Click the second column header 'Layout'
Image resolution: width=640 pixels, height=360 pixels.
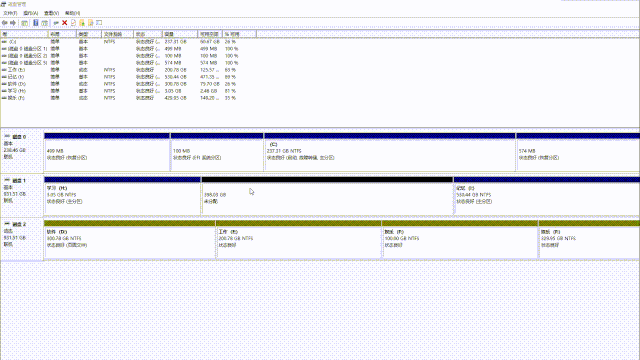pos(62,34)
